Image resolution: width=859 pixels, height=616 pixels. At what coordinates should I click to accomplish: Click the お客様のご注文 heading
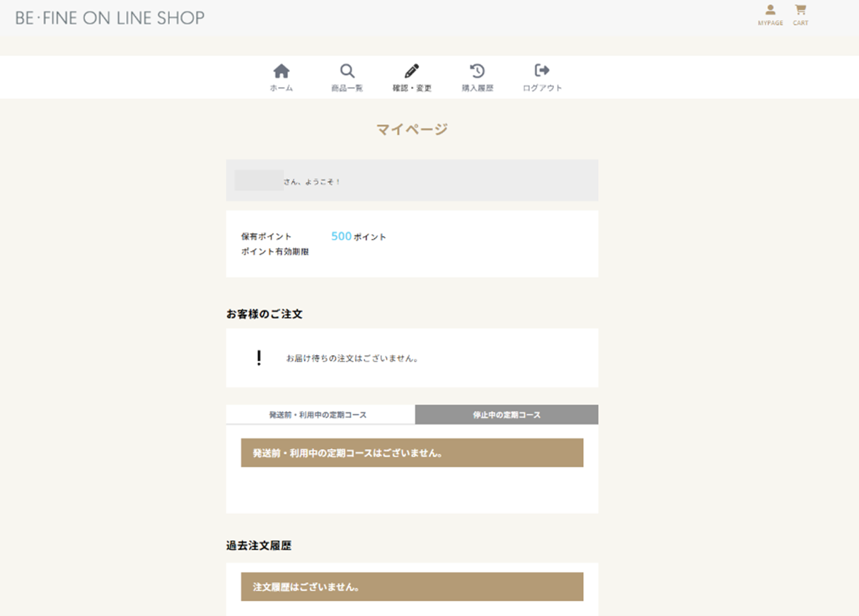(x=265, y=314)
